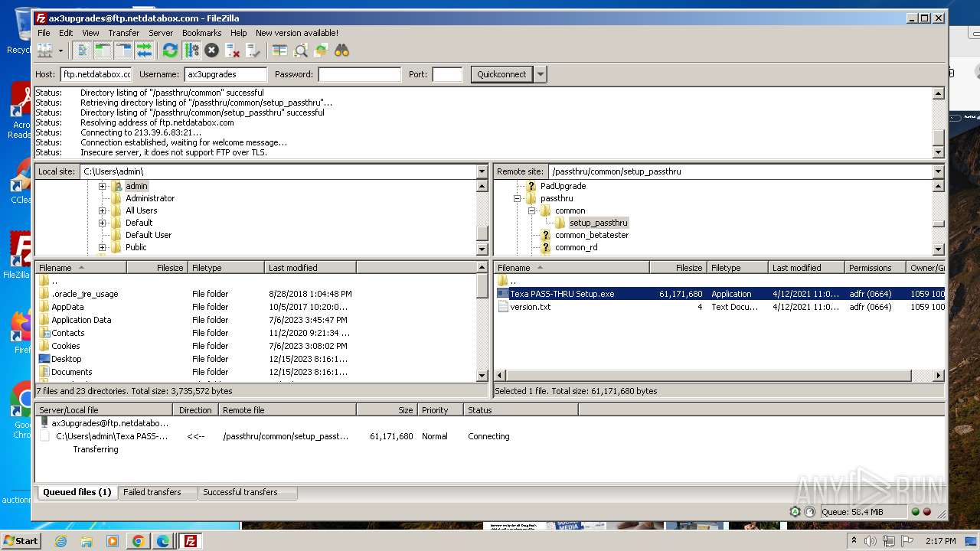Collapse the common remote folder
This screenshot has width=980, height=551.
531,210
